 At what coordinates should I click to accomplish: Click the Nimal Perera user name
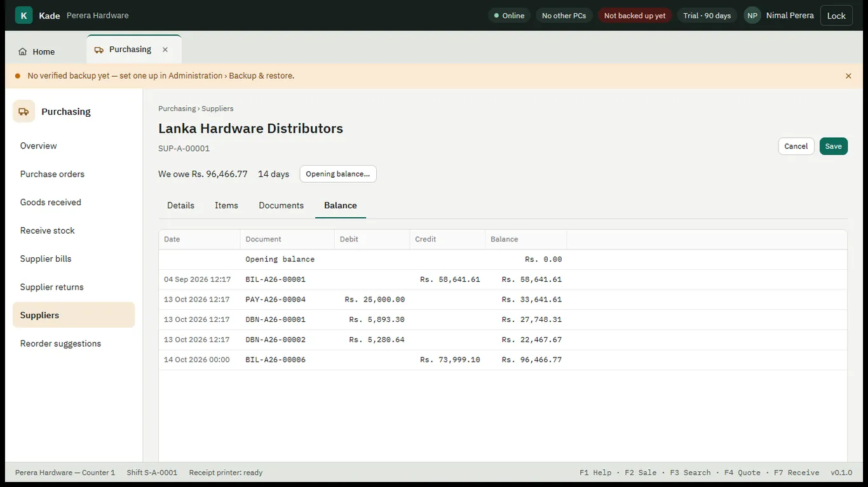coord(790,15)
